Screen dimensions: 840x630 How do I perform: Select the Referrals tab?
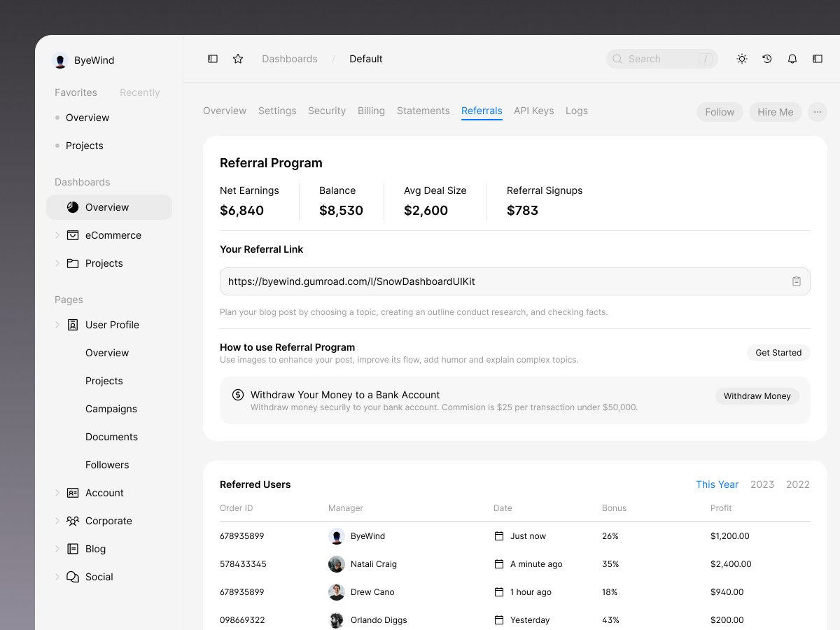tap(482, 111)
